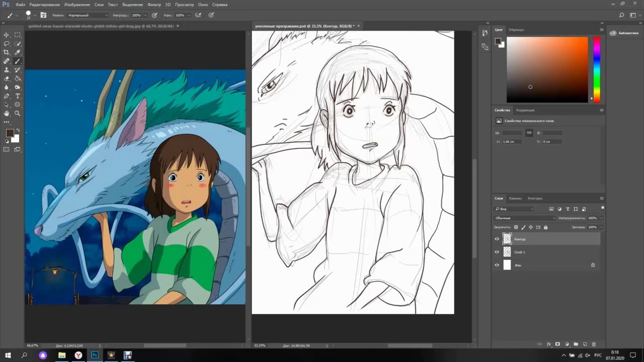Toggle lock all on layer
Image resolution: width=644 pixels, height=362 pixels.
546,227
